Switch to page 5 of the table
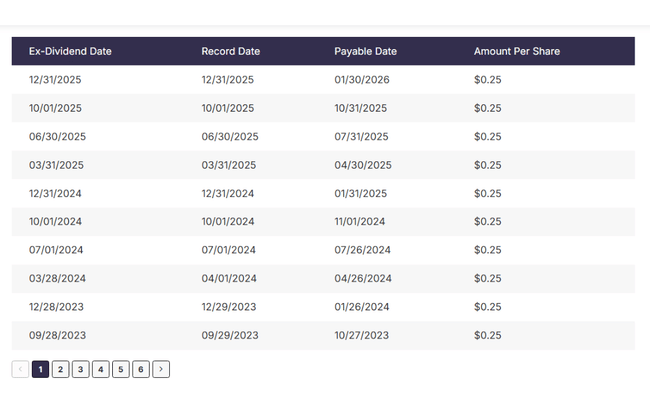 121,369
